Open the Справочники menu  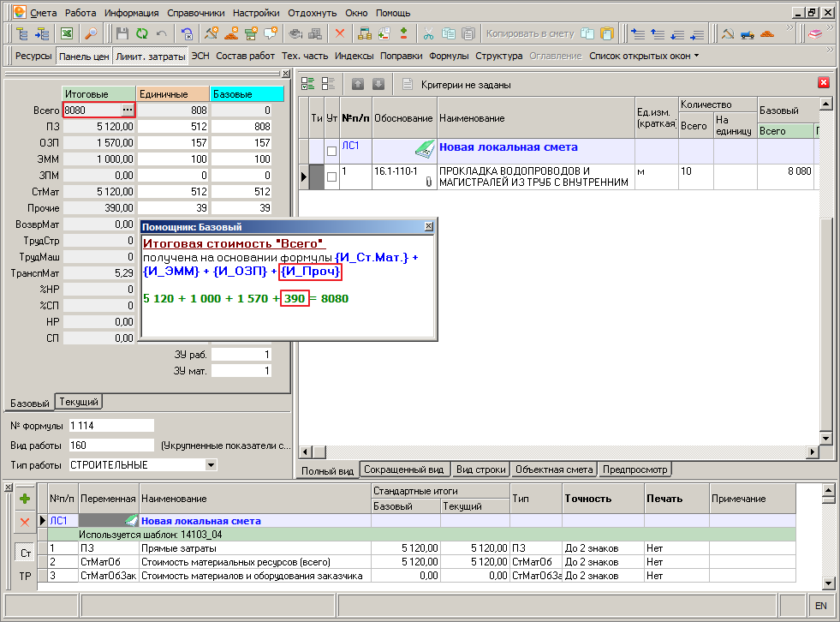click(195, 13)
